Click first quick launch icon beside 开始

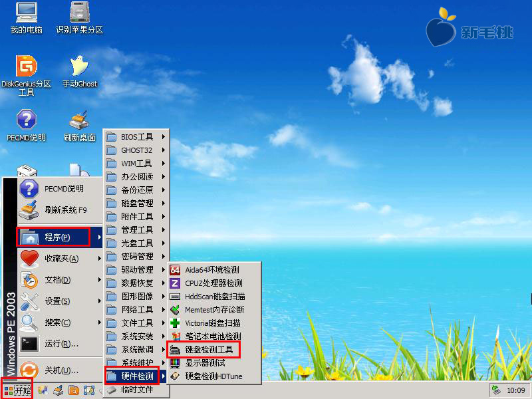point(43,390)
